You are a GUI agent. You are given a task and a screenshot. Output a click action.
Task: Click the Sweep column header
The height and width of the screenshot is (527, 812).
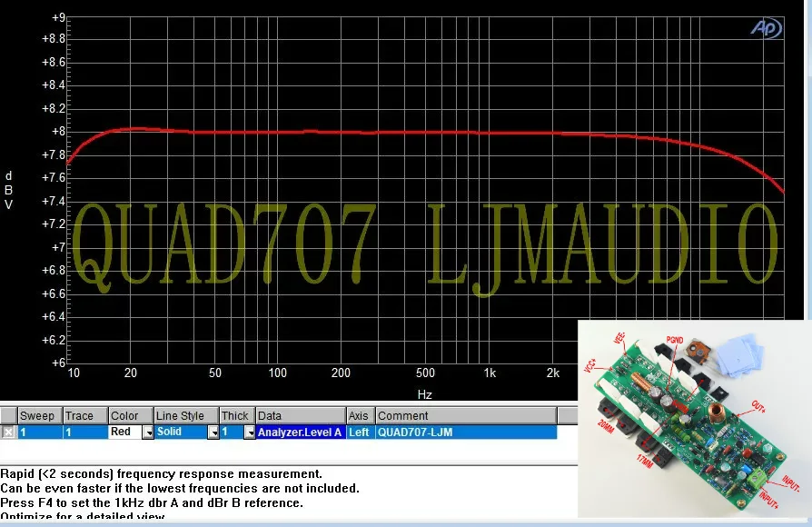click(40, 415)
